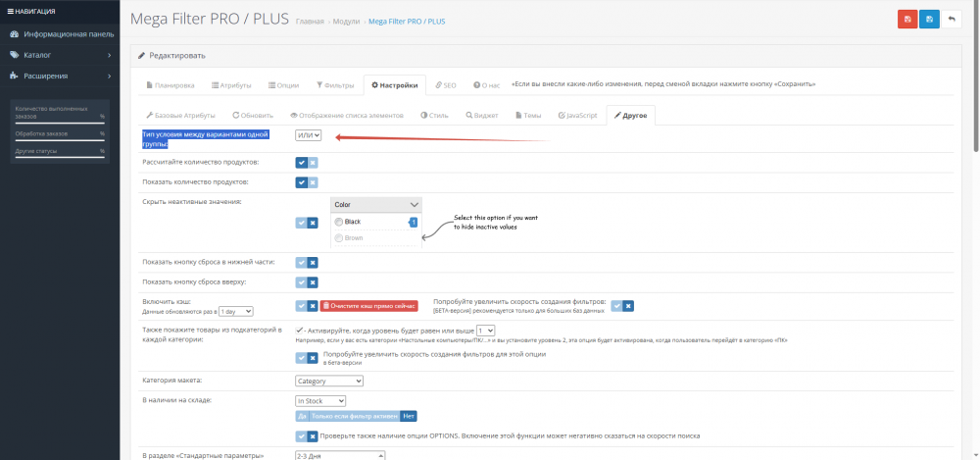Viewport: 980px width, 460px height.
Task: Open the ИЛИ condition type dropdown
Action: coord(308,135)
